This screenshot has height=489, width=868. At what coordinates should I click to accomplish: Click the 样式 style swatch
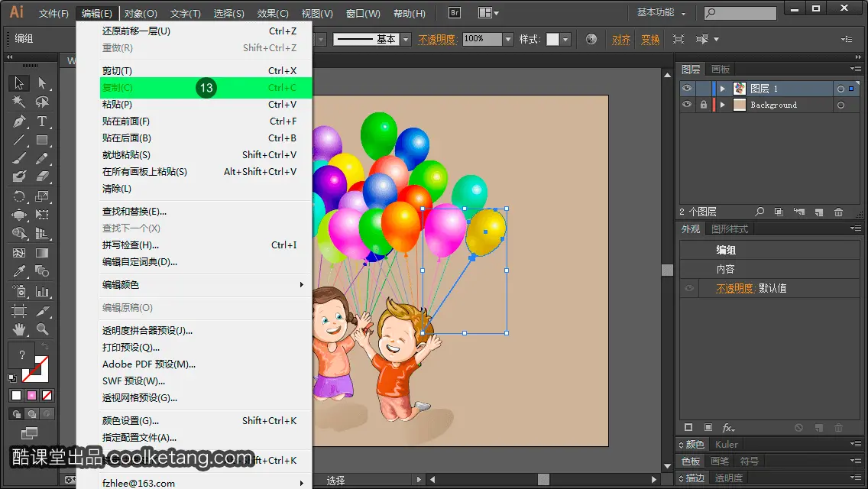552,39
